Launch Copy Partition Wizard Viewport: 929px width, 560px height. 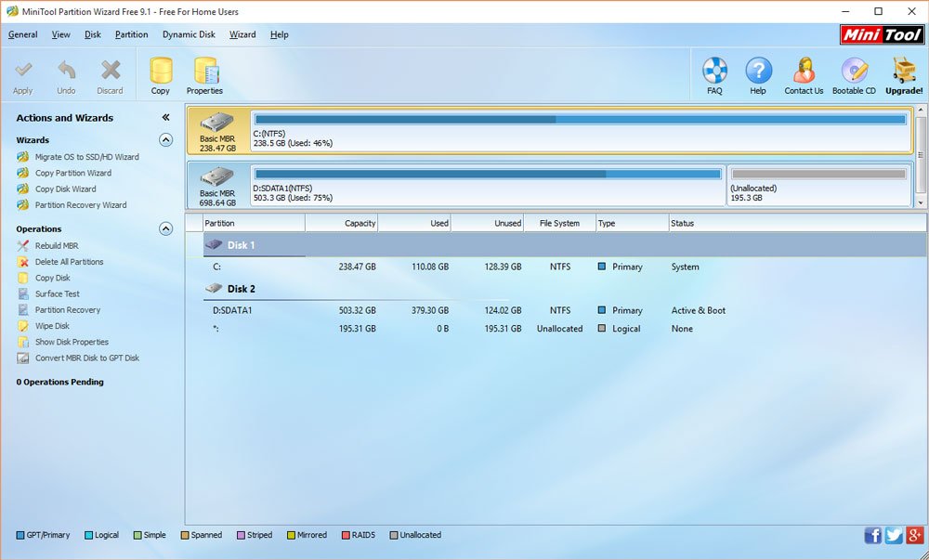(x=72, y=173)
